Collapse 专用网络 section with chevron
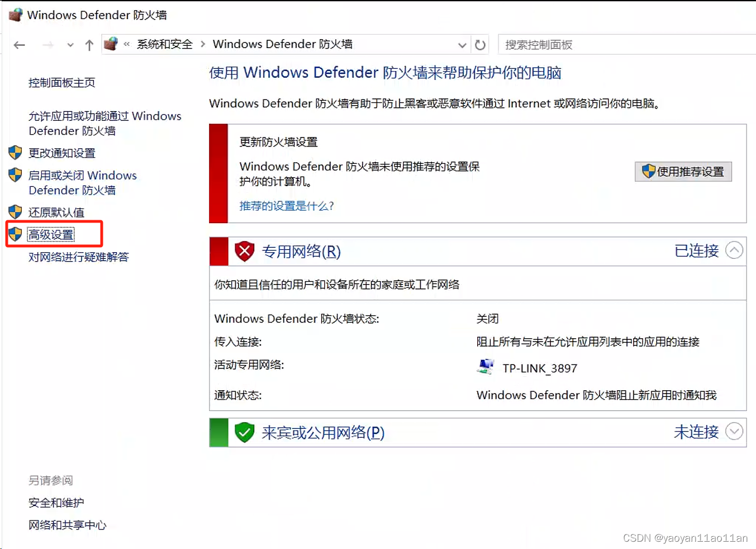 click(x=734, y=250)
